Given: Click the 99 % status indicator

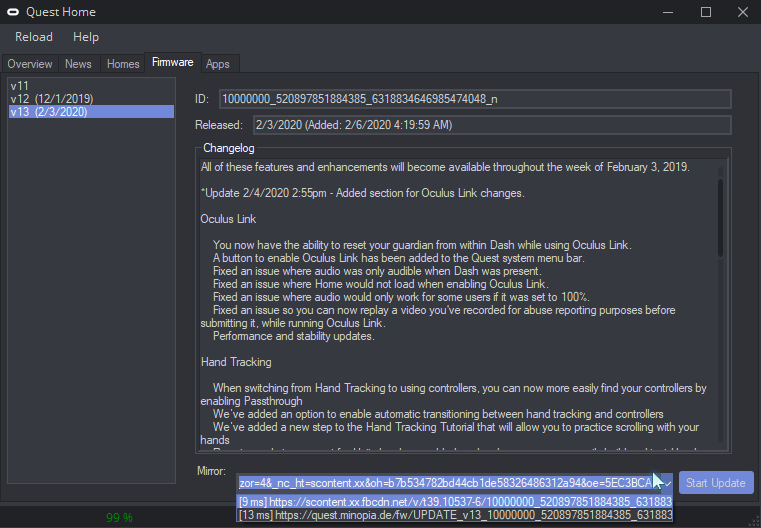Looking at the screenshot, I should pyautogui.click(x=119, y=517).
